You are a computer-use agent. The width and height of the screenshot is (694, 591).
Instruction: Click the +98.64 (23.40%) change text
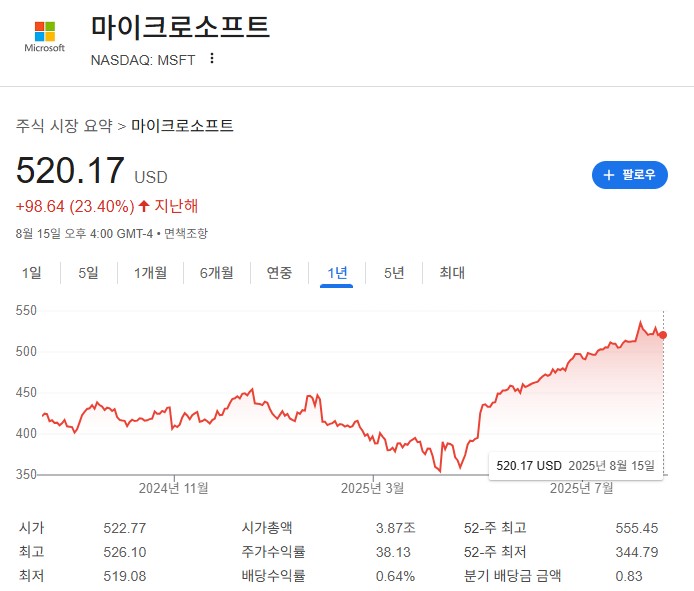pos(75,206)
